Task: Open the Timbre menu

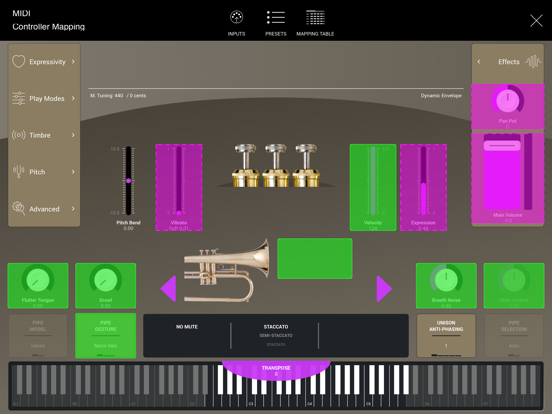Action: click(x=44, y=135)
